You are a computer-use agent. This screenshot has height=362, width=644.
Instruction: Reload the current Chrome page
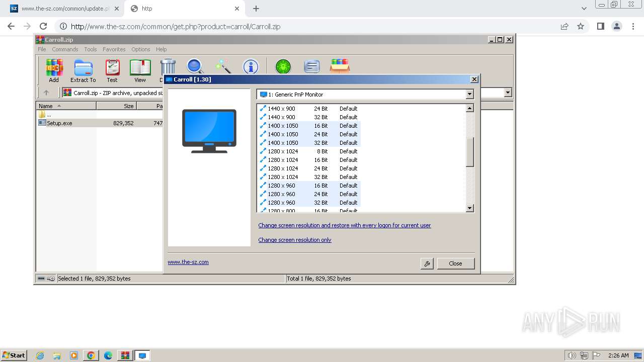click(x=43, y=26)
